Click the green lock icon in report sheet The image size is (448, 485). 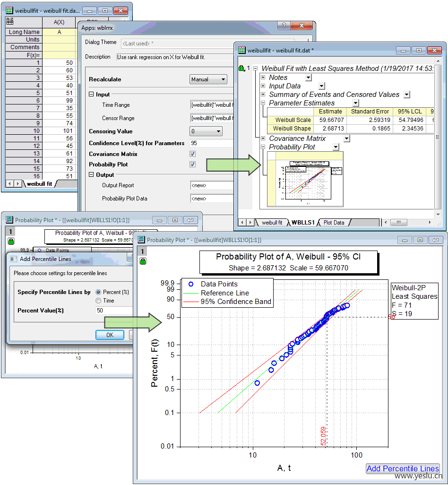click(241, 68)
